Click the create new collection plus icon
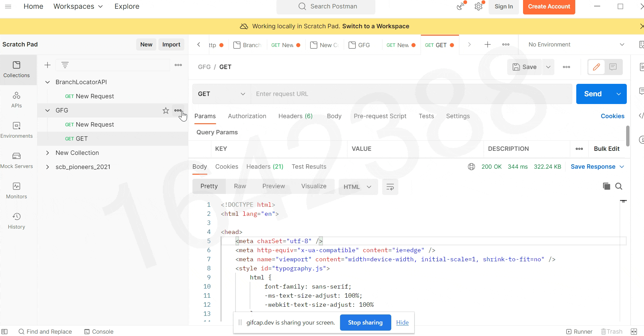644x336 pixels. pyautogui.click(x=48, y=65)
